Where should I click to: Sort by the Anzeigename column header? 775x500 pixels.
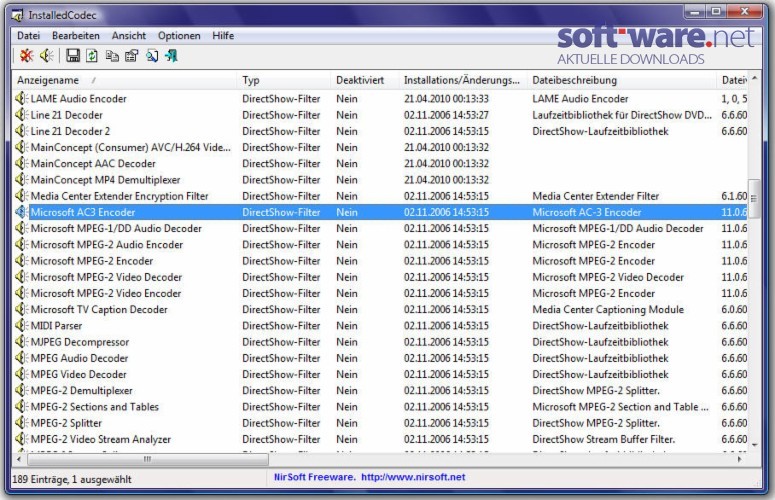pyautogui.click(x=125, y=80)
